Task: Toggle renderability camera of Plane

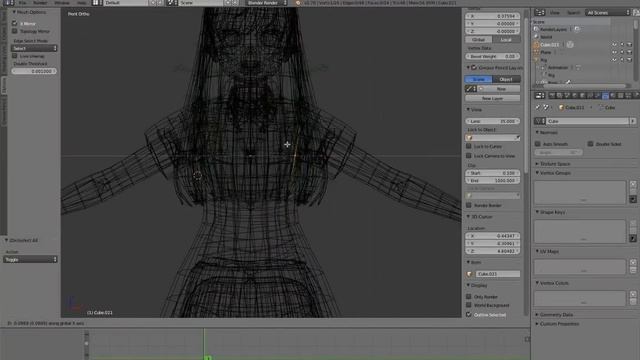Action: pyautogui.click(x=629, y=52)
